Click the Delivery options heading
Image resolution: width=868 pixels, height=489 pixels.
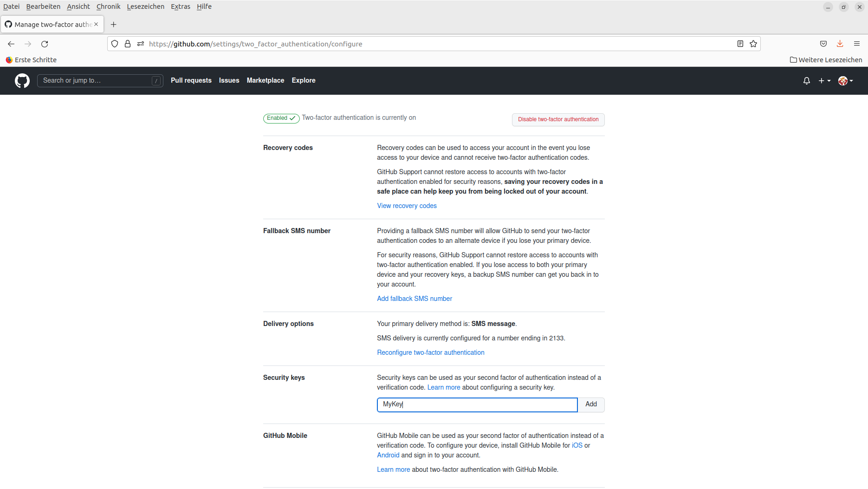(x=288, y=324)
